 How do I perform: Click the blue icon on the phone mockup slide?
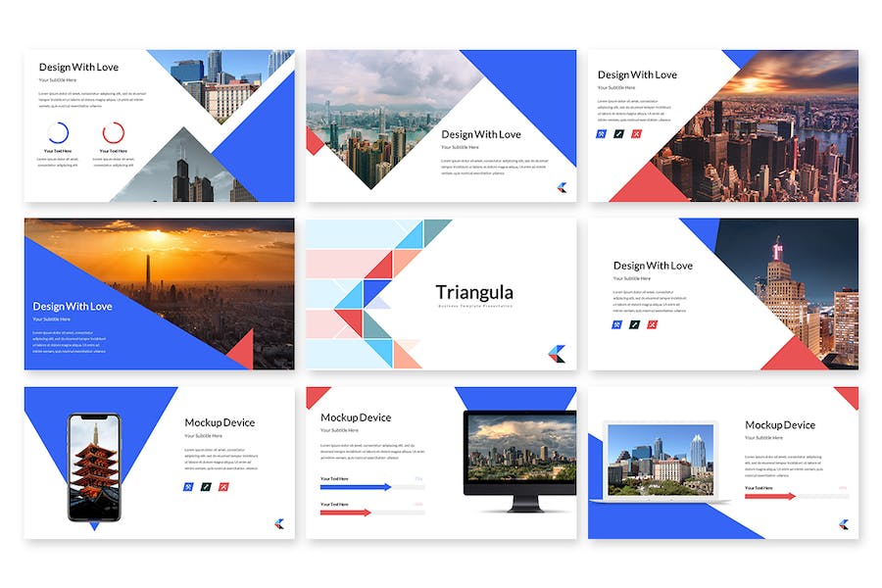click(189, 487)
